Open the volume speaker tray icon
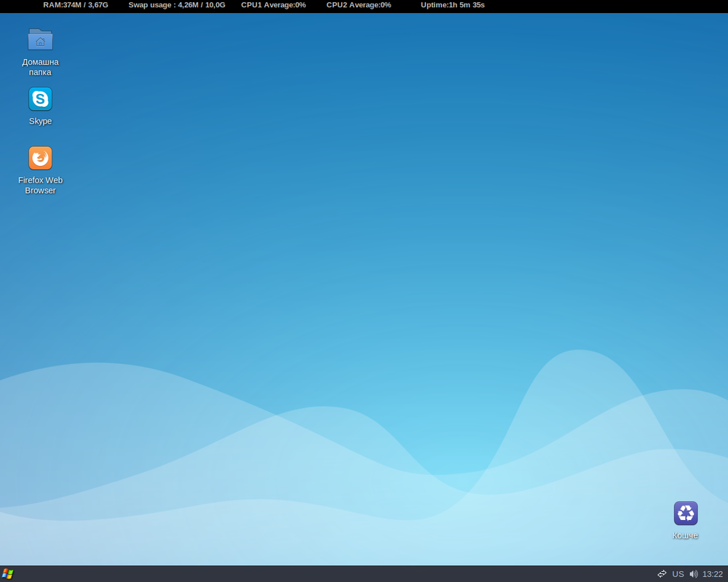 [694, 574]
